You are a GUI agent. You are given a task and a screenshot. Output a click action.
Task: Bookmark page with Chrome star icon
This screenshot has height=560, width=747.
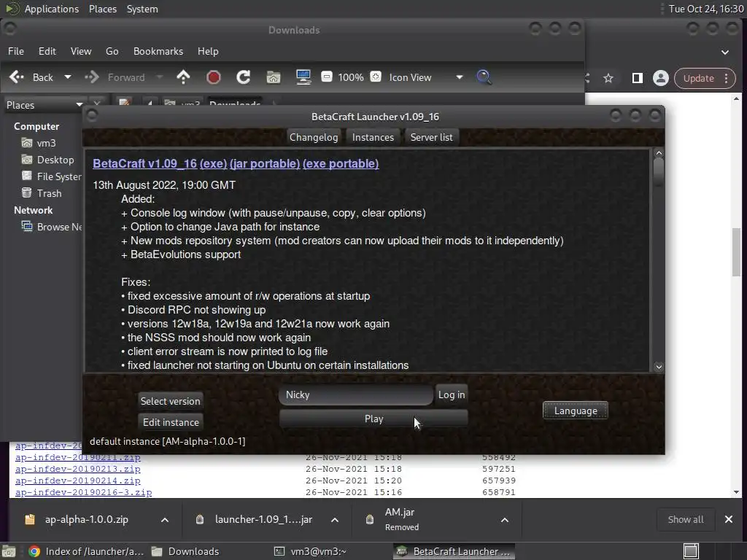(x=608, y=78)
